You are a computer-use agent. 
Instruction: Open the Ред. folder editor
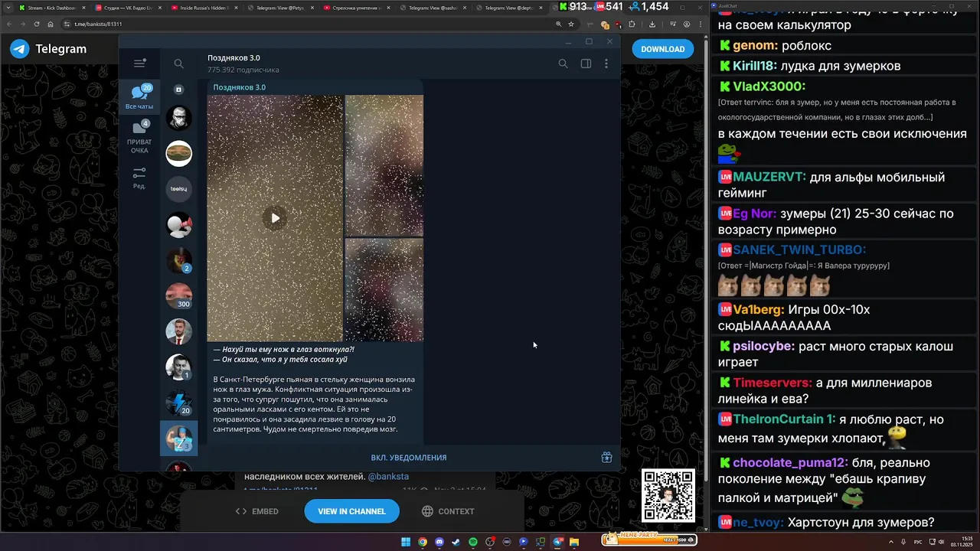point(139,178)
